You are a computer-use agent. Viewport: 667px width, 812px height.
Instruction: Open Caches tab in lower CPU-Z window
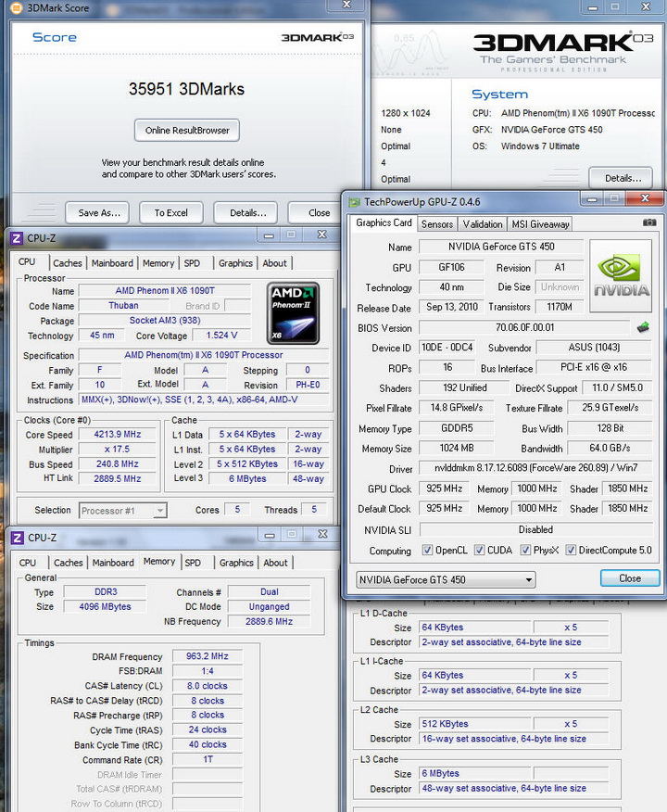(69, 563)
